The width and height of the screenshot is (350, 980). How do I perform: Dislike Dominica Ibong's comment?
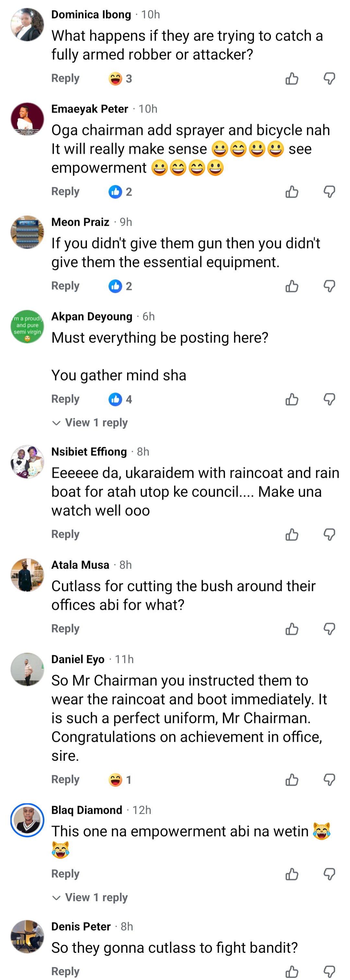click(329, 79)
